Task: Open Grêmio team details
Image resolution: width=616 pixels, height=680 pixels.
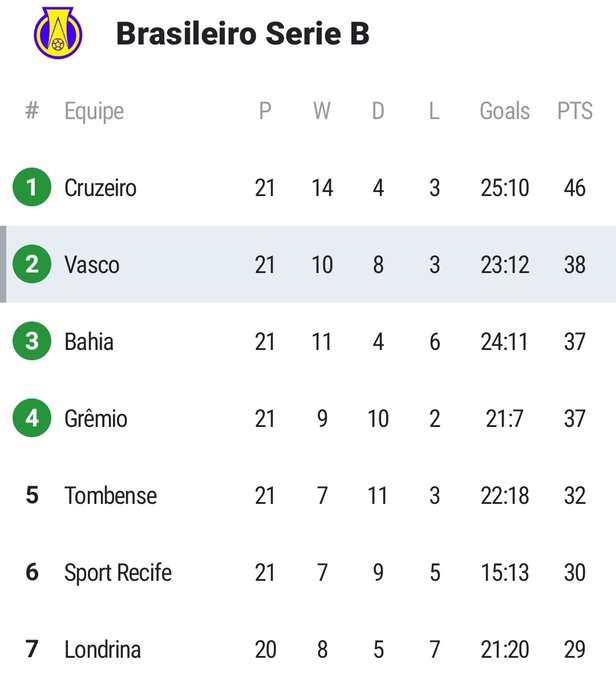Action: 96,418
